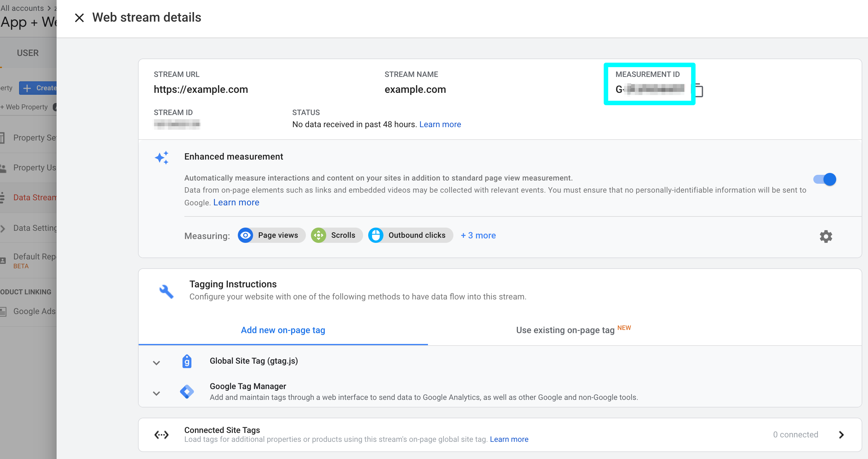Click the Outbound clicks mouse icon
The image size is (868, 459).
[x=376, y=235]
